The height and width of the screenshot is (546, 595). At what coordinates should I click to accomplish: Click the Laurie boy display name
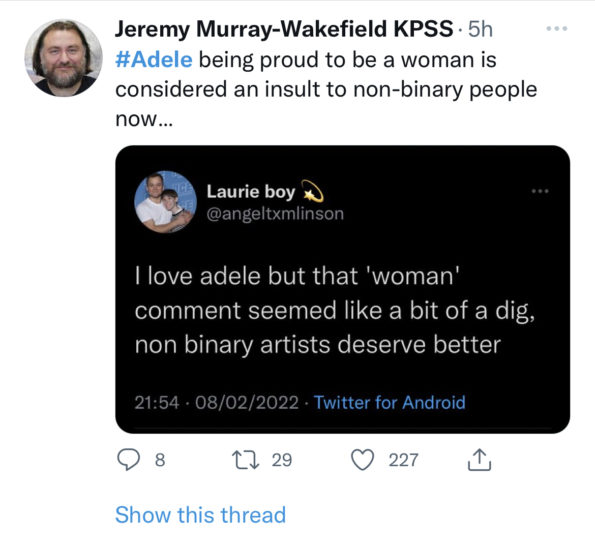click(251, 192)
